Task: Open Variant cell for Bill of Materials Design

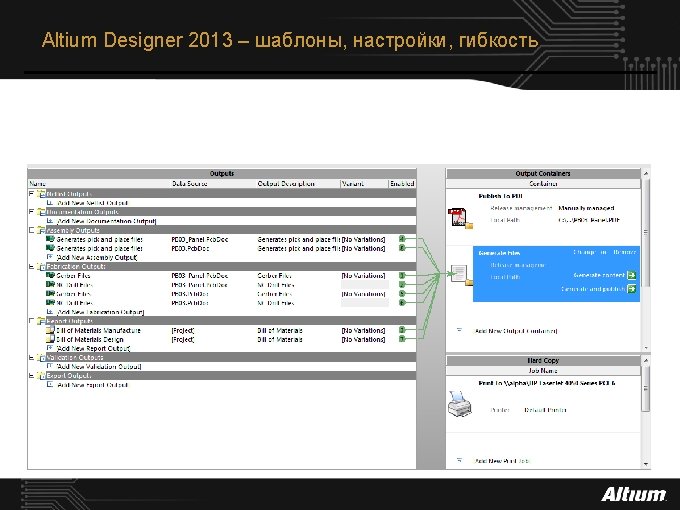Action: [364, 340]
